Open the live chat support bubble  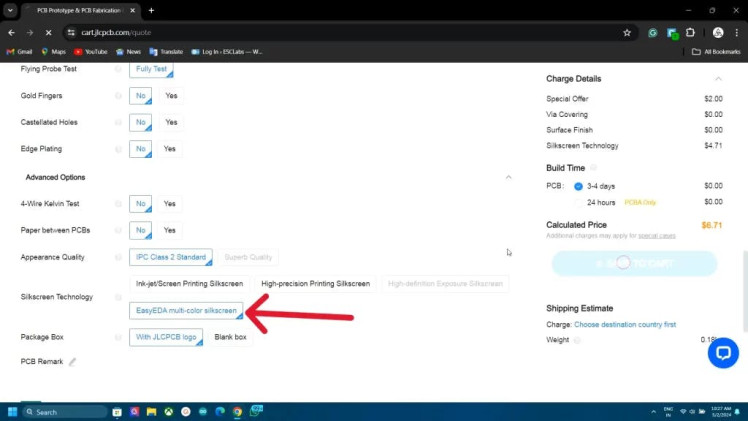pos(723,353)
